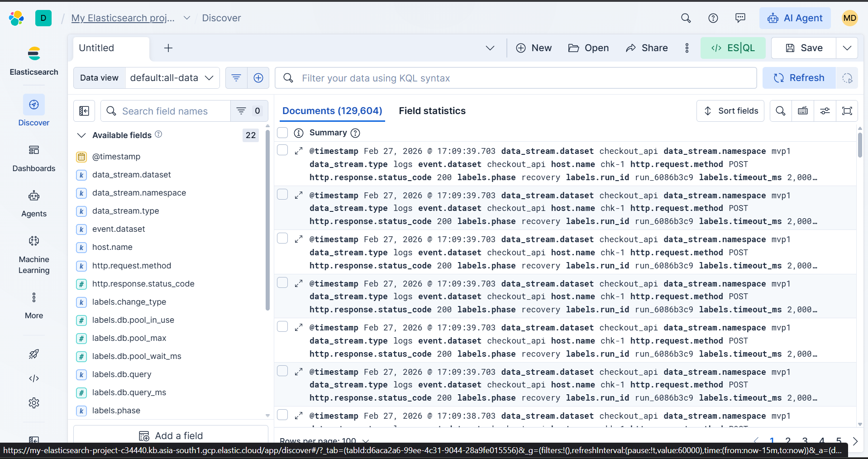868x459 pixels.
Task: Open the default:all-data data view dropdown
Action: (x=172, y=78)
